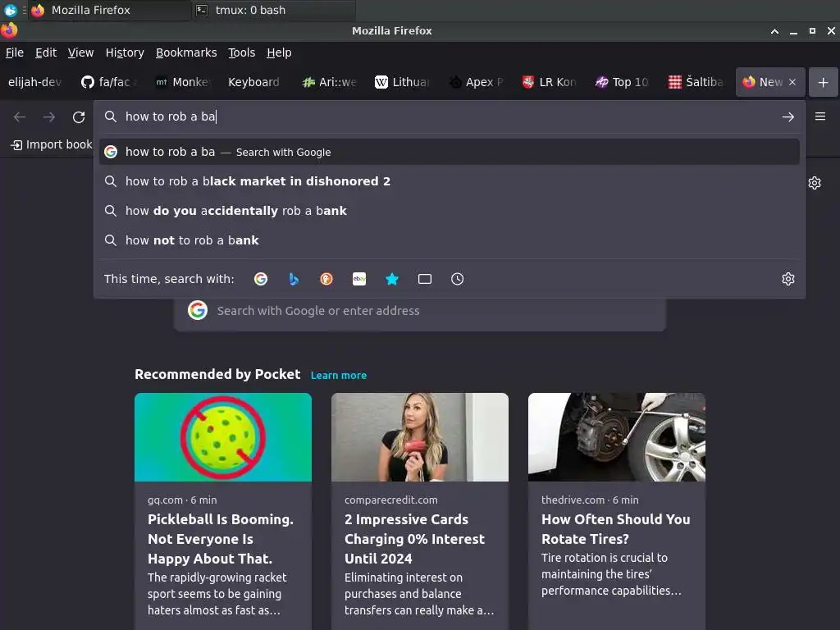This screenshot has height=630, width=840.
Task: Open 'Pickleball Is Booming' headline
Action: (221, 539)
